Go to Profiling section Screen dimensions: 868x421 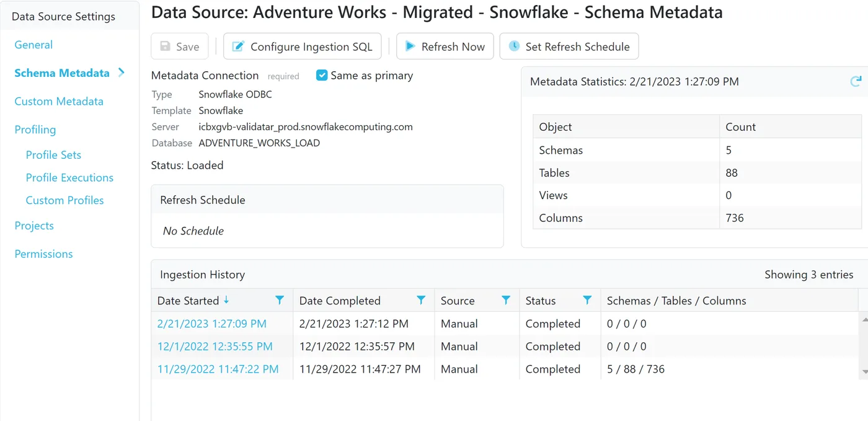coord(35,130)
